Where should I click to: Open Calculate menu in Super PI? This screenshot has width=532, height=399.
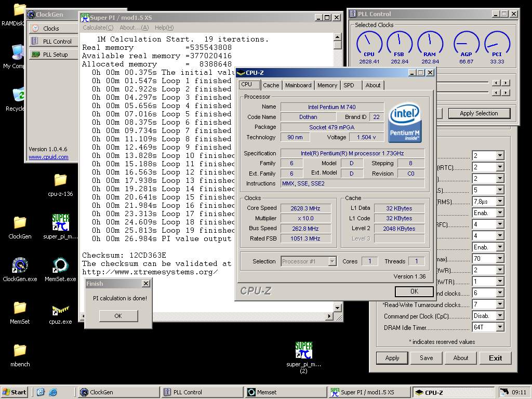[98, 28]
